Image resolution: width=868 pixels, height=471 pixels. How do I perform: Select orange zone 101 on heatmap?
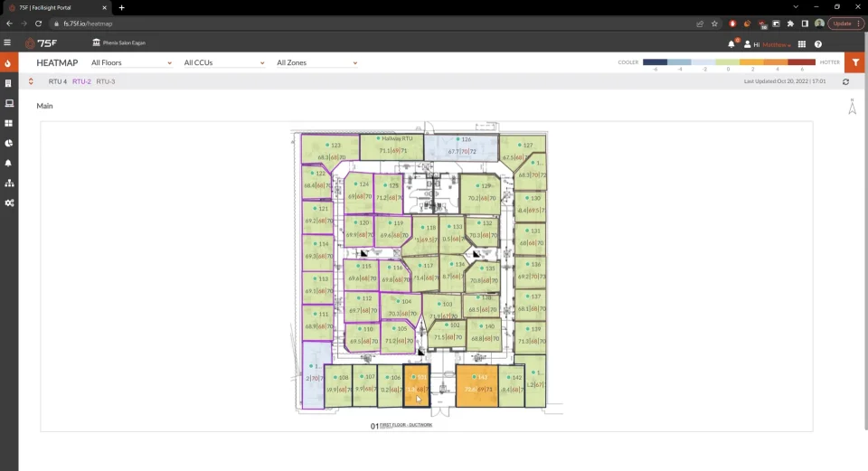[416, 386]
